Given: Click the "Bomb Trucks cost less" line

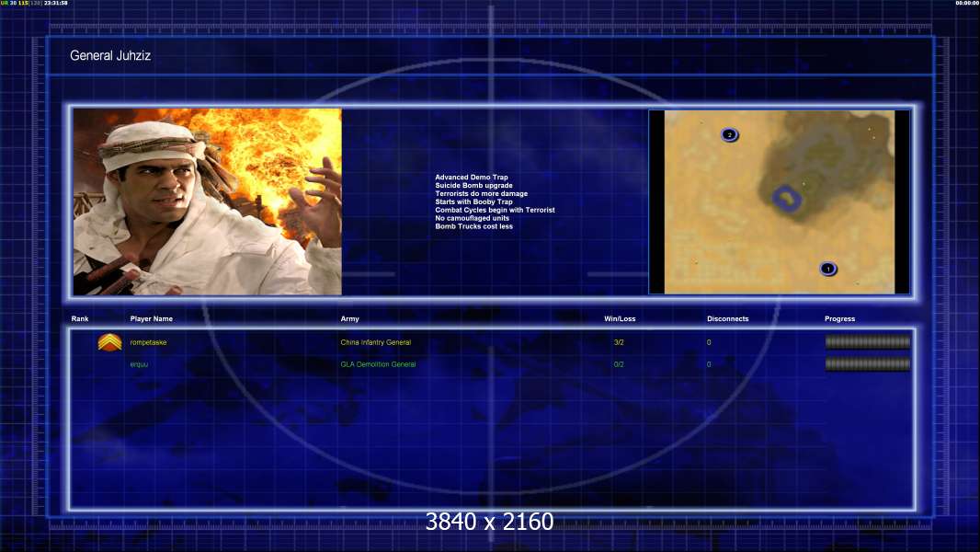Looking at the screenshot, I should coord(473,226).
